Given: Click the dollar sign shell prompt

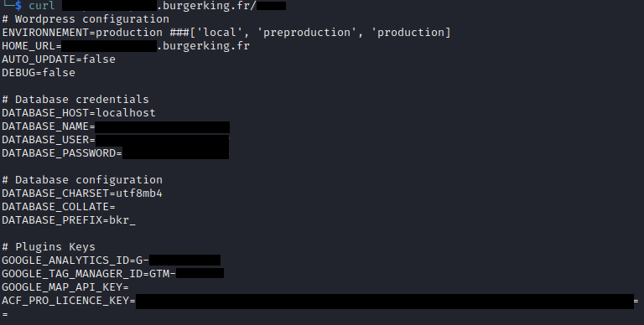Looking at the screenshot, I should click(x=18, y=6).
